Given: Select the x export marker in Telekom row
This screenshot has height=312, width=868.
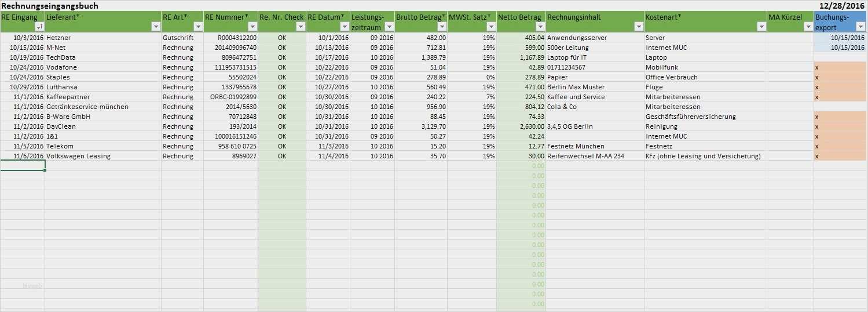Looking at the screenshot, I should [841, 146].
